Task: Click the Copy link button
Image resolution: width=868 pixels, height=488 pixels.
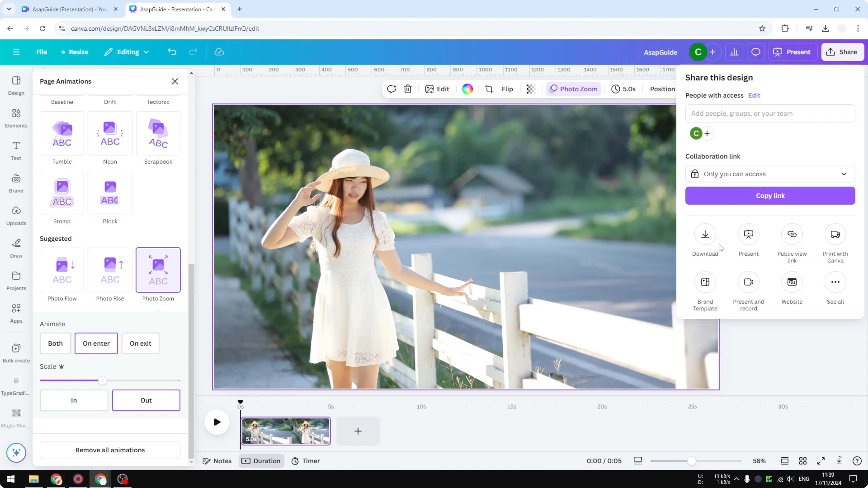Action: [770, 196]
